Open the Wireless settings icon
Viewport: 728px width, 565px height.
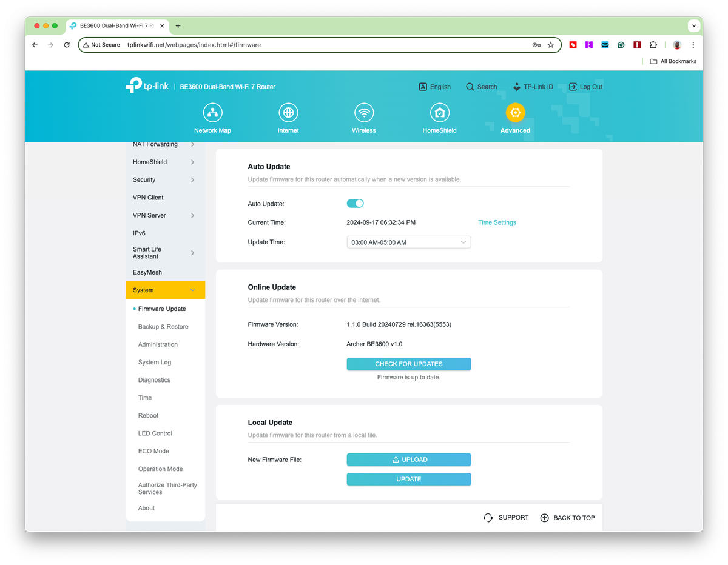click(x=364, y=112)
